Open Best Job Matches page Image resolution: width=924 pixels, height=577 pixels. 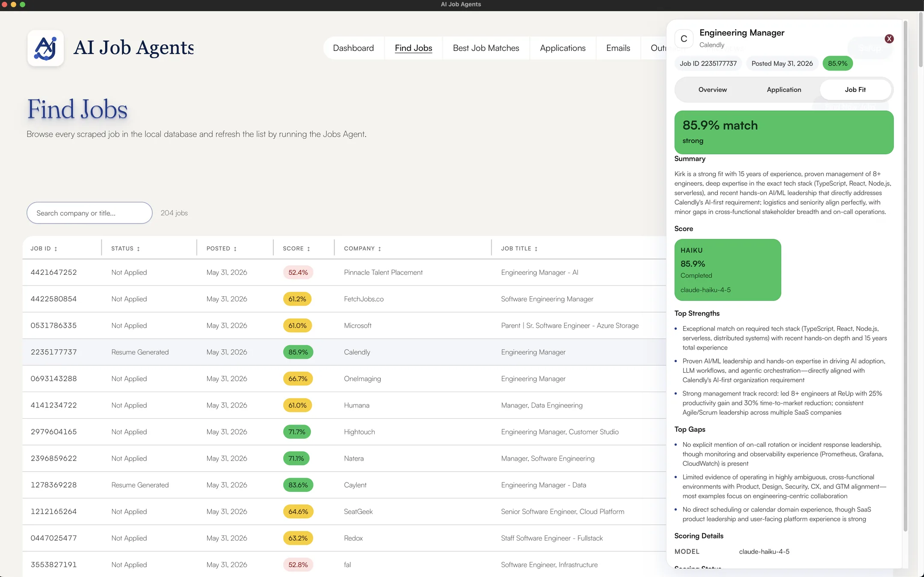(x=486, y=48)
